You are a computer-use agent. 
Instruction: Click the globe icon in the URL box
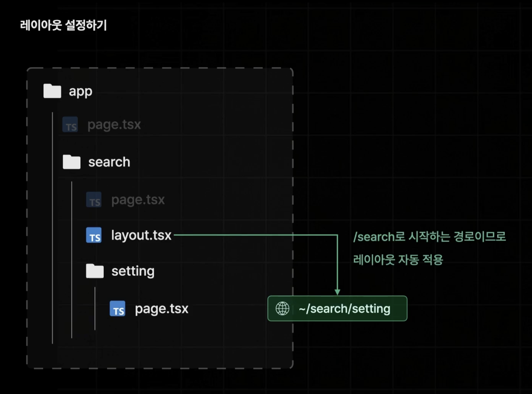[x=282, y=308]
